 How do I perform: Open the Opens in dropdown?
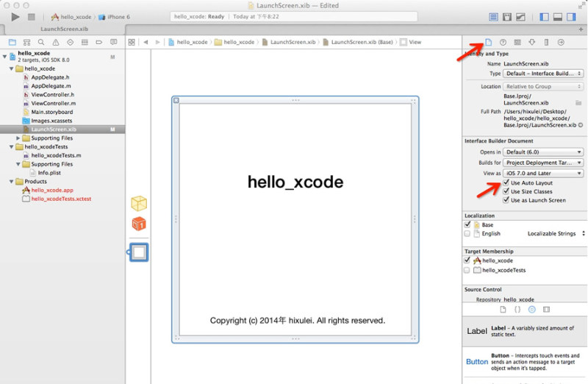coord(543,152)
